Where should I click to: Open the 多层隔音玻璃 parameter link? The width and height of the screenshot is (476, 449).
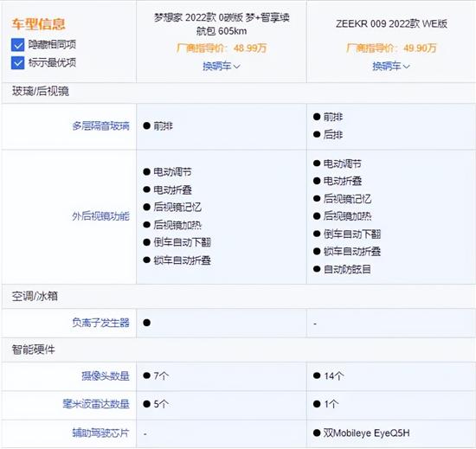click(x=100, y=126)
